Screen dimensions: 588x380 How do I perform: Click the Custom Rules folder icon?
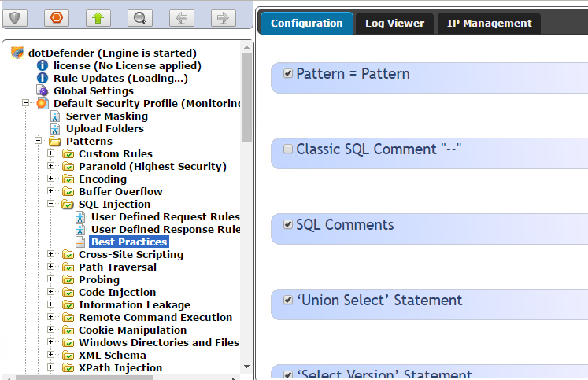click(68, 153)
